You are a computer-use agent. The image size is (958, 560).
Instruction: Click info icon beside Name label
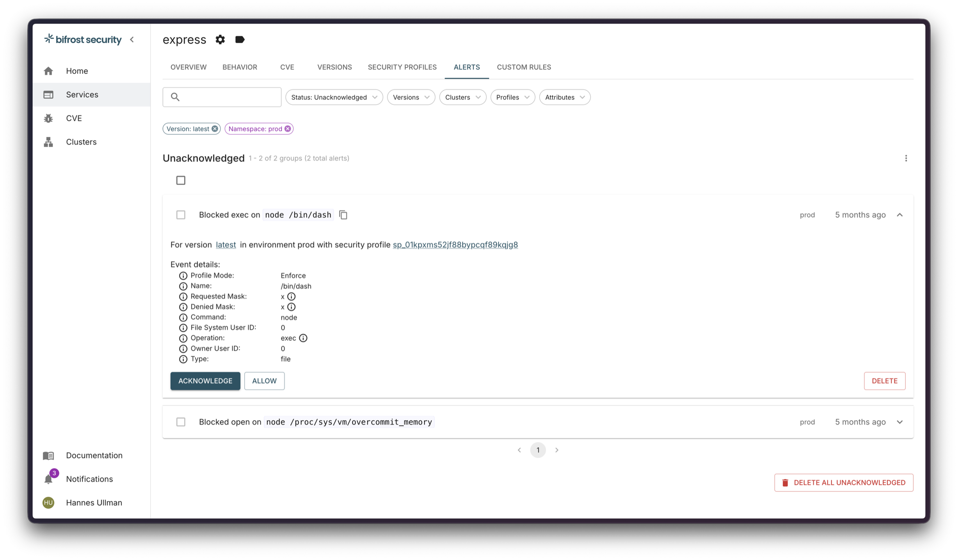(183, 286)
